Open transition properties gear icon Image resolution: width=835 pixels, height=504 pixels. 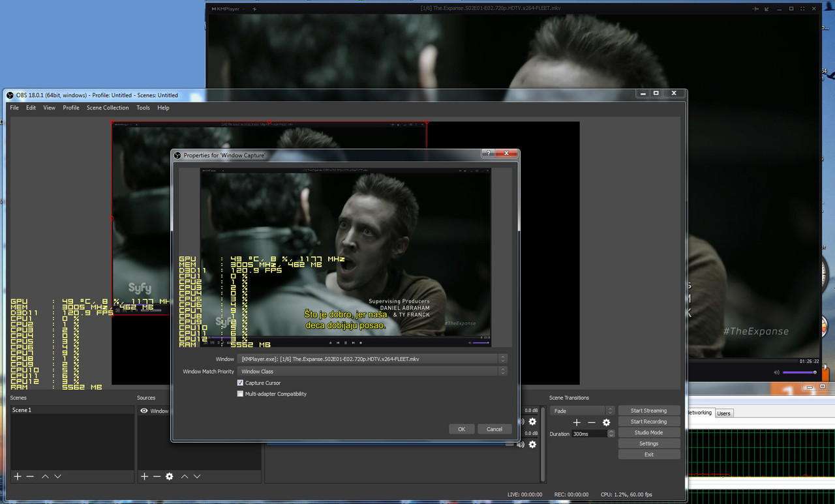[x=606, y=422]
